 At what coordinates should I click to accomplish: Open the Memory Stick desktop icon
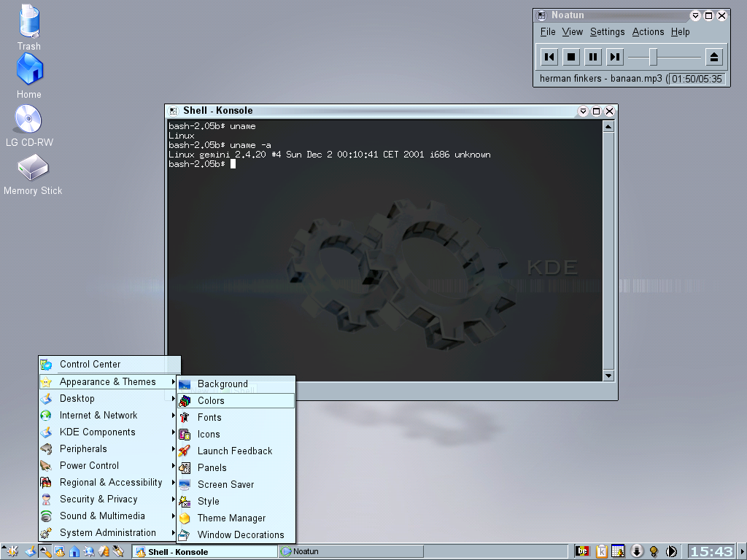click(33, 167)
